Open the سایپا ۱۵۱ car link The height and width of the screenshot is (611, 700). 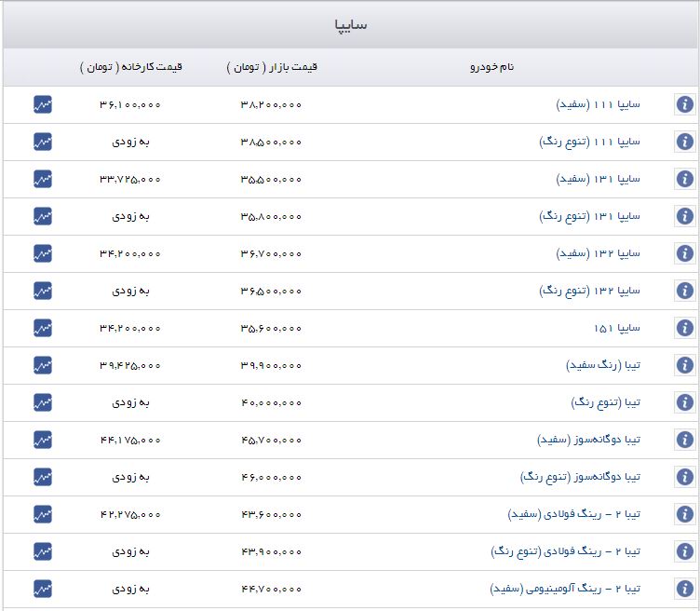pyautogui.click(x=617, y=328)
